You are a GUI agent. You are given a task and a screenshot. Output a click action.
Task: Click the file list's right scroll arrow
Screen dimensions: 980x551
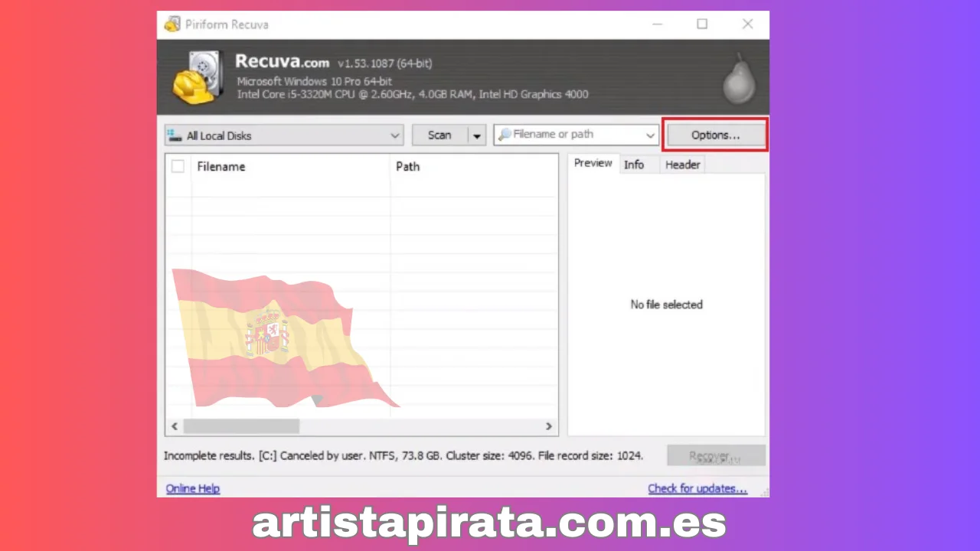click(x=549, y=426)
